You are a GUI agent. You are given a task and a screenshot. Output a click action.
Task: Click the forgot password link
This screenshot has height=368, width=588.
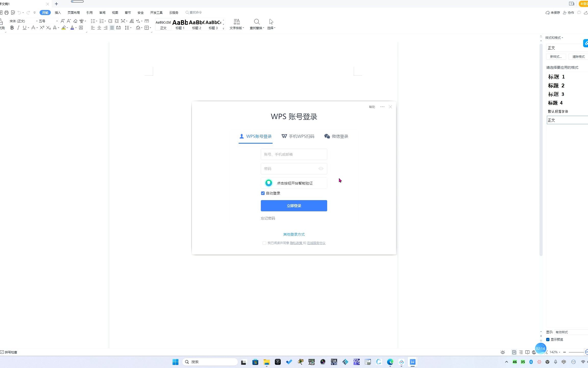coord(268,218)
